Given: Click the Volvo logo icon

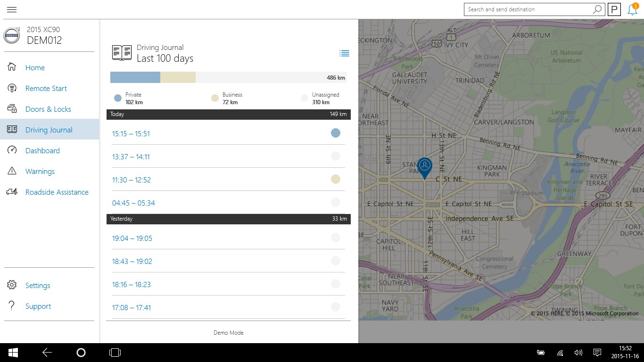Looking at the screenshot, I should 12,35.
